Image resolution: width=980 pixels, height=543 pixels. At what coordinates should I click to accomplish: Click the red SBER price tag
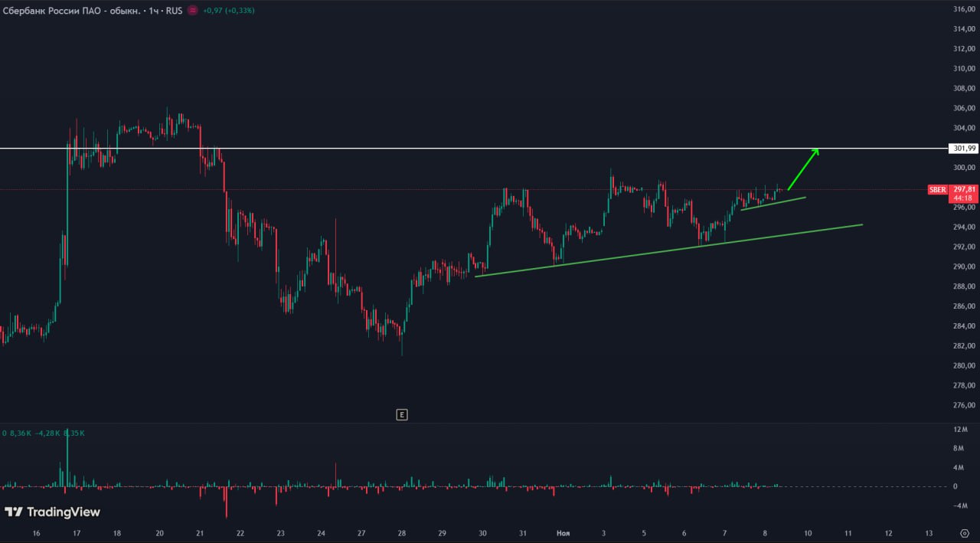[x=937, y=189]
